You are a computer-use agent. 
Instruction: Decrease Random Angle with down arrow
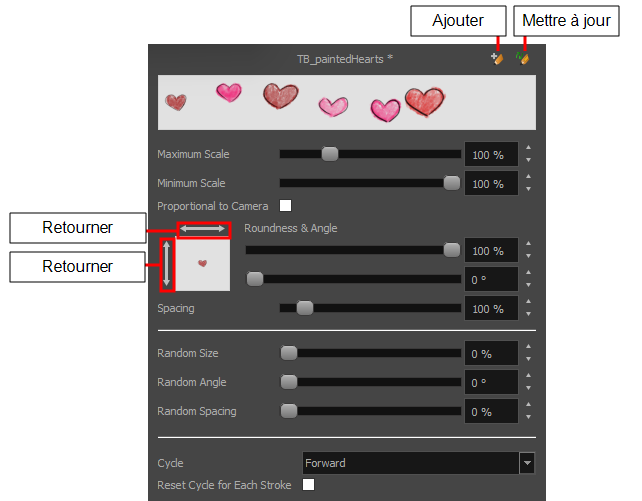click(529, 388)
